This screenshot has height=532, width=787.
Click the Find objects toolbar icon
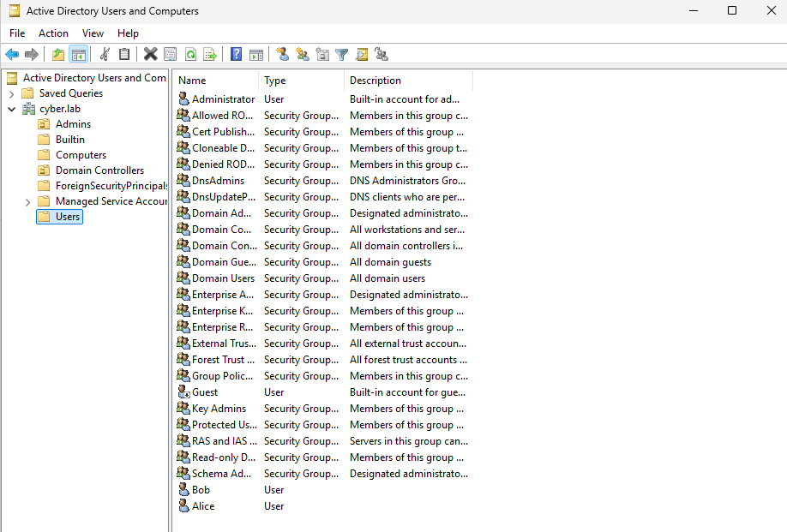(x=362, y=55)
